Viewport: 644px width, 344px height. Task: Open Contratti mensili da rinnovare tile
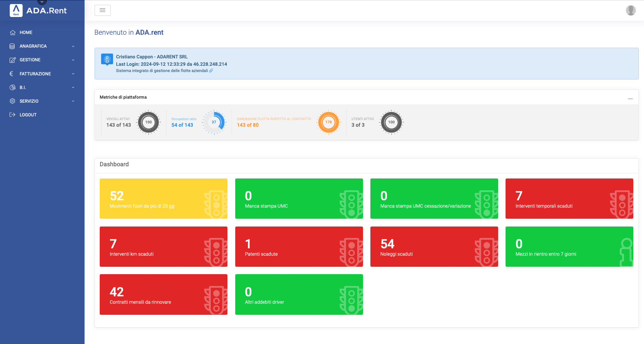(163, 294)
